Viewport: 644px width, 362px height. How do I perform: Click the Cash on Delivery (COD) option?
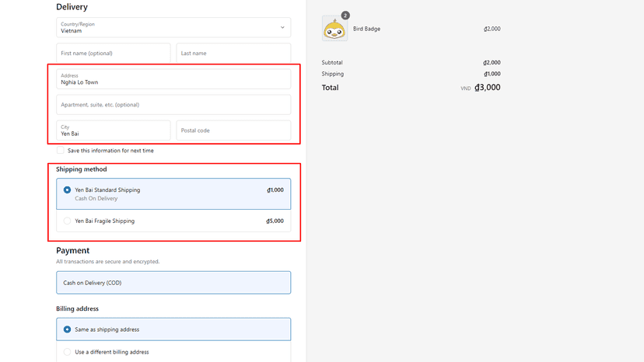click(173, 283)
